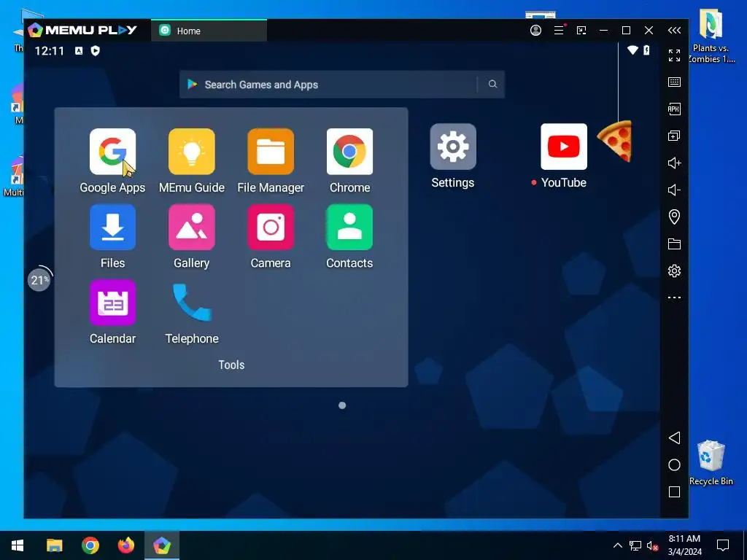The width and height of the screenshot is (747, 560).
Task: Open the MEmu hamburger menu
Action: [559, 31]
